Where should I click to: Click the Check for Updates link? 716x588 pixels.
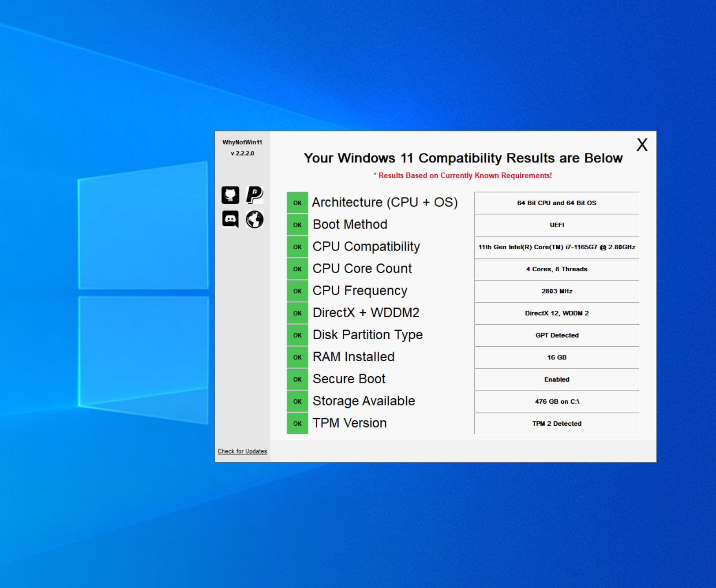point(242,451)
